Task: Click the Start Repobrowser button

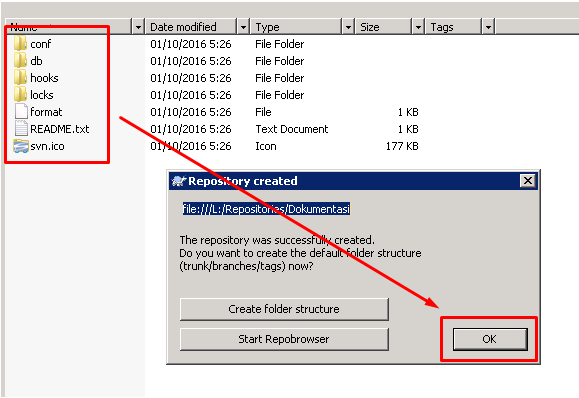Action: (x=284, y=339)
